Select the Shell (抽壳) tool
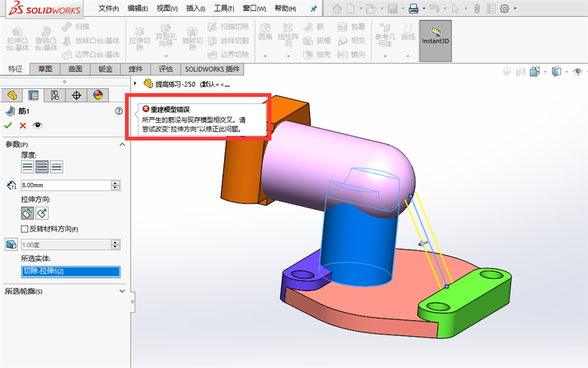The height and width of the screenshot is (368, 588). pyautogui.click(x=317, y=55)
